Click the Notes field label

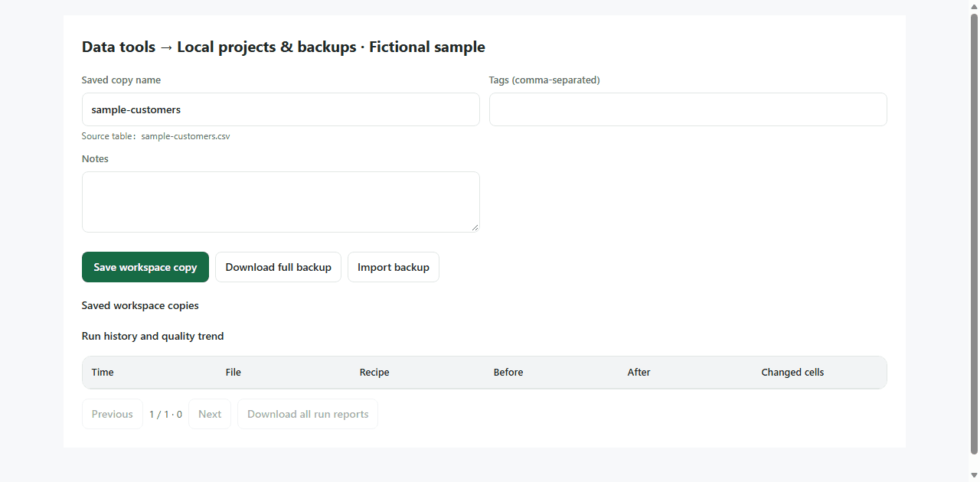[x=95, y=158]
